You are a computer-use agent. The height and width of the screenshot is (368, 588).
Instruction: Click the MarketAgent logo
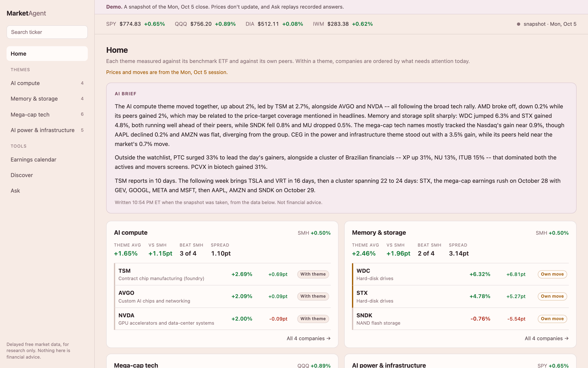coord(26,13)
